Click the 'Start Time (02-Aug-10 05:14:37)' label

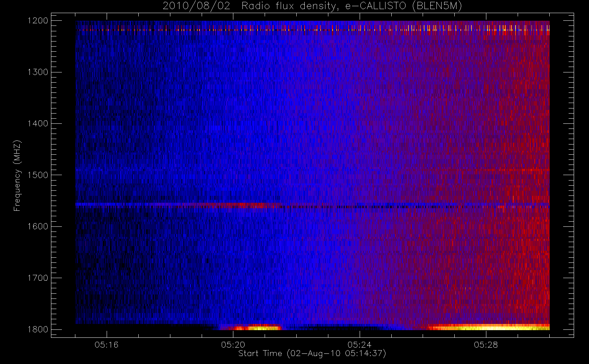(312, 353)
